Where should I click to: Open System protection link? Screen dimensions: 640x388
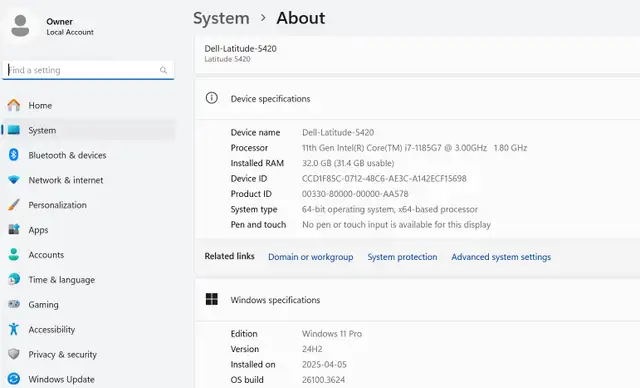click(x=402, y=257)
